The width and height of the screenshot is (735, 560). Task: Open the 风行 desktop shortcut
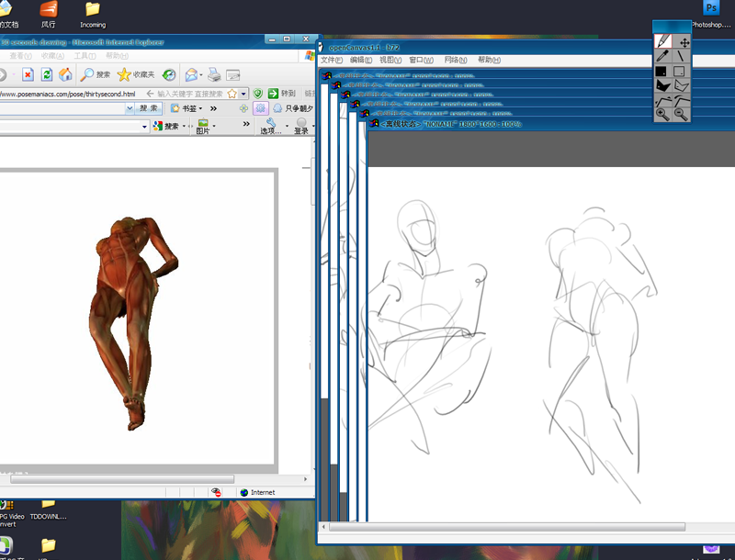[x=49, y=14]
